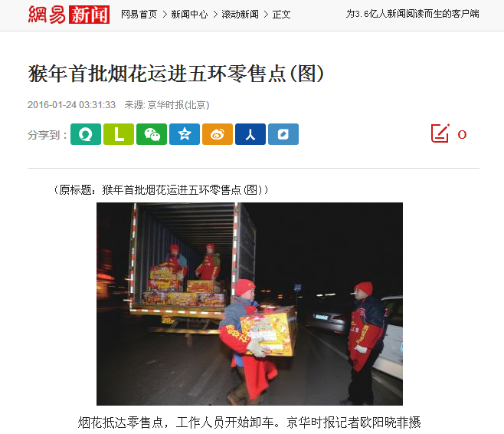Share article via the green Q icon
This screenshot has height=434, width=504.
pos(86,134)
